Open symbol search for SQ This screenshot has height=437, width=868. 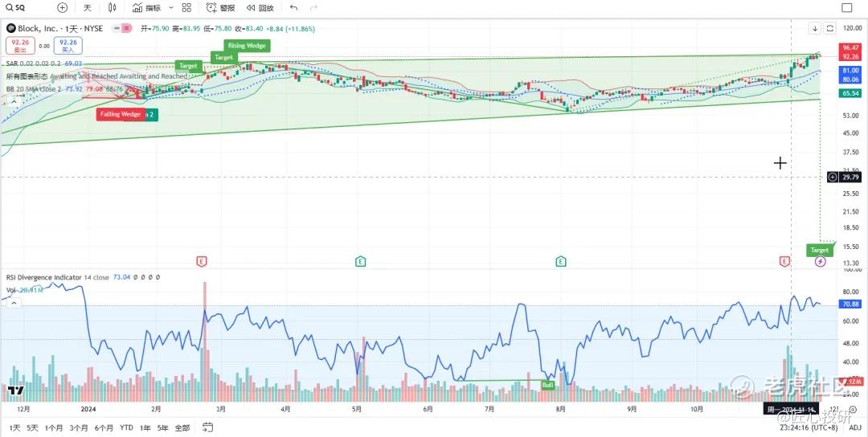pyautogui.click(x=15, y=8)
